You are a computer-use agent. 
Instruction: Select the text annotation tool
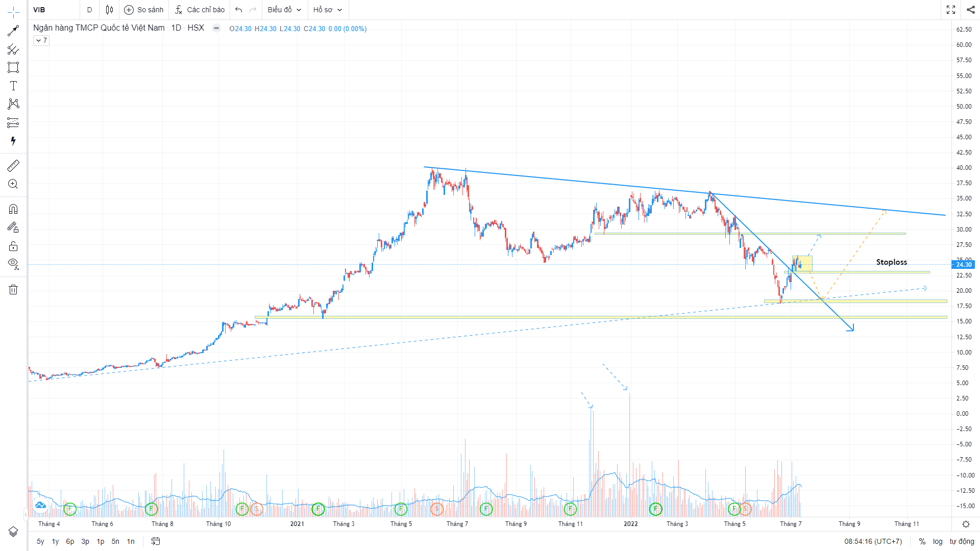13,86
